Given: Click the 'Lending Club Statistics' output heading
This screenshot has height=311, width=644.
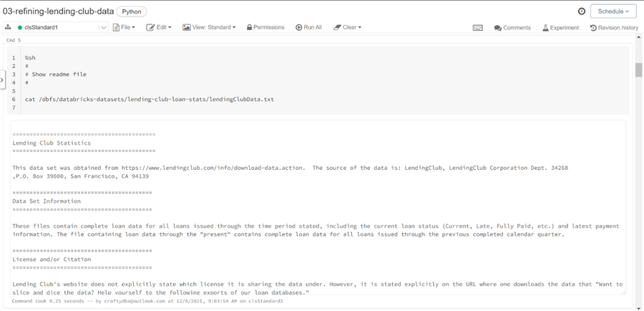Looking at the screenshot, I should tap(52, 143).
